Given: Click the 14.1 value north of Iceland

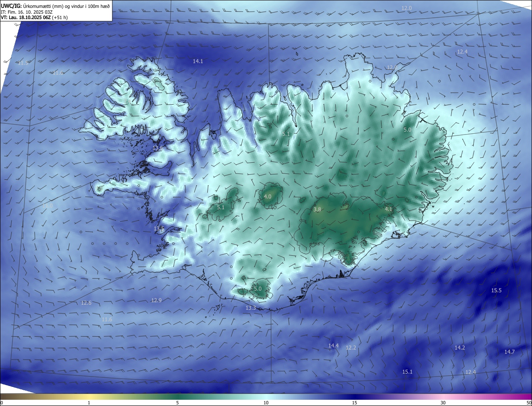Looking at the screenshot, I should coord(198,61).
